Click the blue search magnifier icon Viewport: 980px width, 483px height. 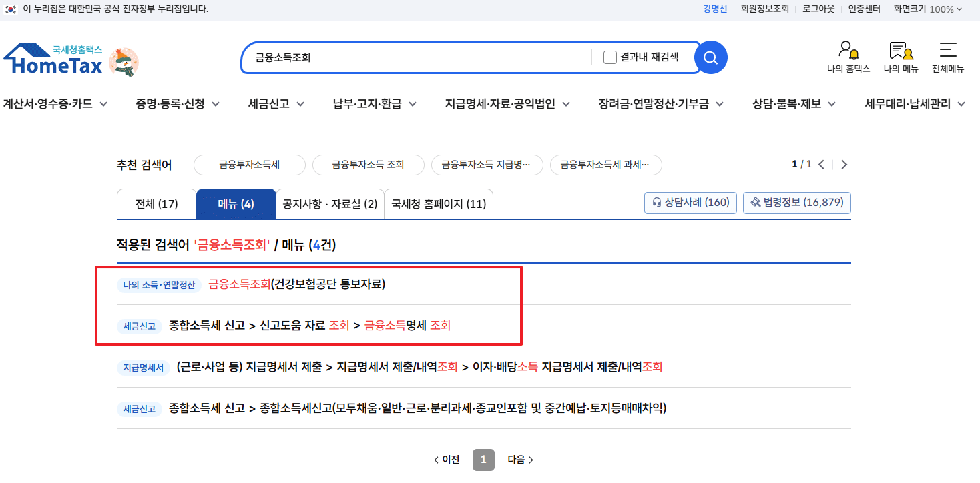tap(710, 57)
